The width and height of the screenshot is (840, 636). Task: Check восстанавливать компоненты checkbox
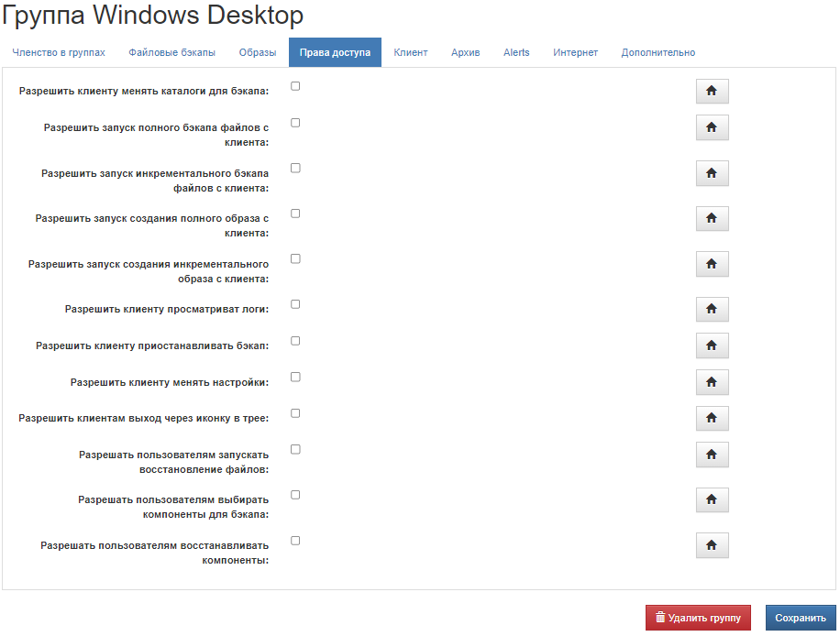[295, 541]
